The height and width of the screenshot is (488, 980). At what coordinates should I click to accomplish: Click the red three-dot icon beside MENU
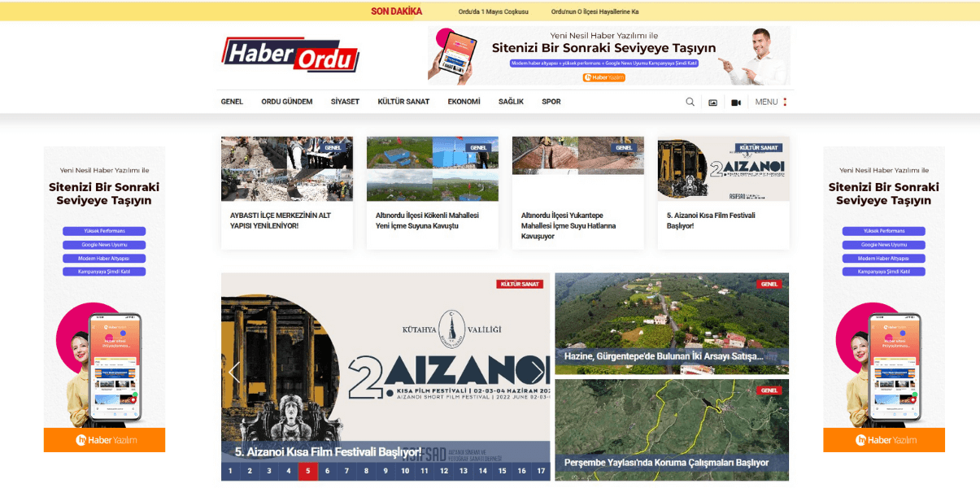783,101
